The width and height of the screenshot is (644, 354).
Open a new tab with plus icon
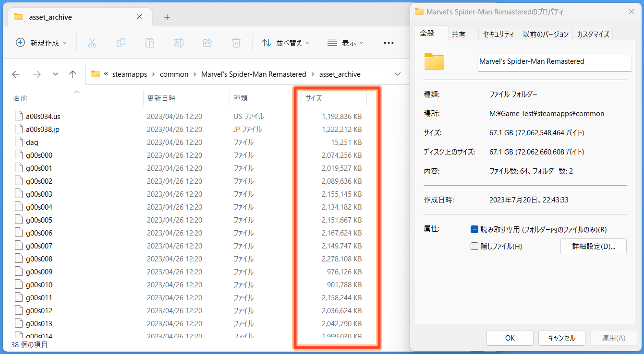tap(167, 17)
